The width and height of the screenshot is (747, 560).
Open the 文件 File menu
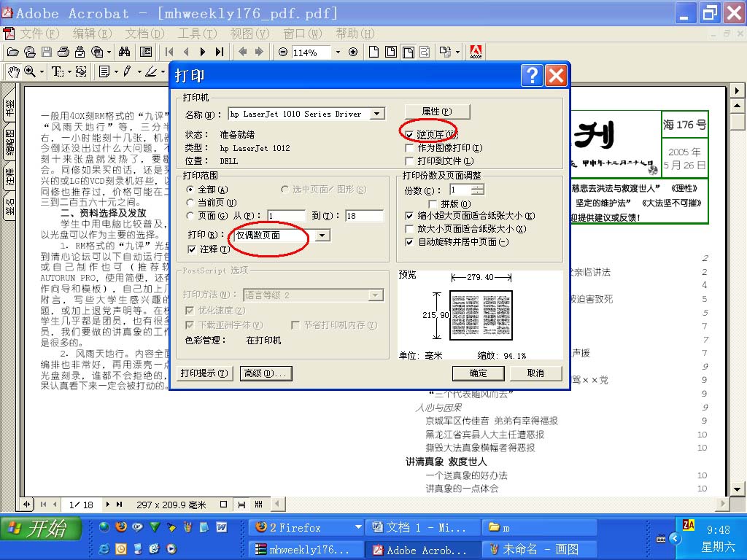pos(39,34)
